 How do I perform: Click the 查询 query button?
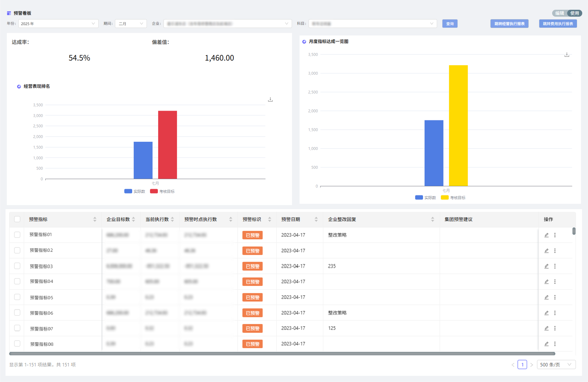[x=450, y=24]
